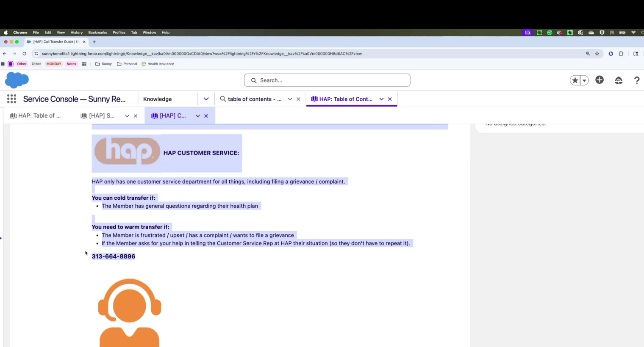
Task: Expand the favorites list dropdown arrow
Action: (x=584, y=80)
